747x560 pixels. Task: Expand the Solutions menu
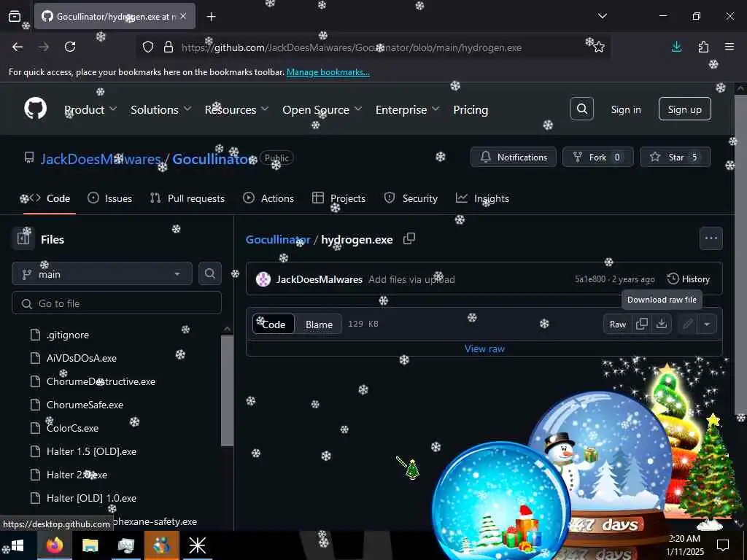(161, 109)
